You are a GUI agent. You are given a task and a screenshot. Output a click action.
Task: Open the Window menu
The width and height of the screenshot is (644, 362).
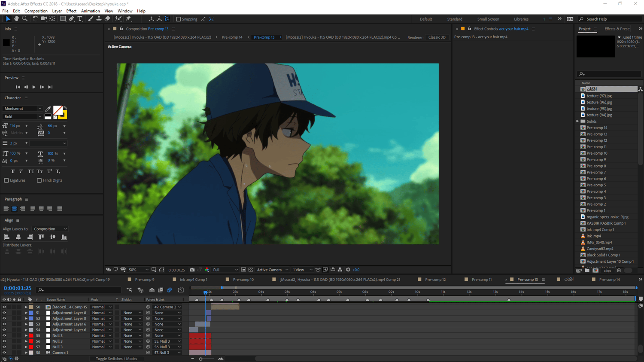pos(125,11)
